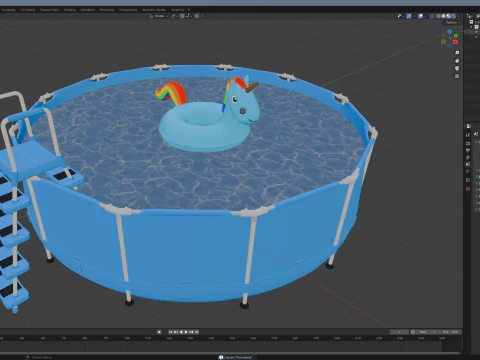
Task: Toggle the snapping magnet button
Action: (182, 16)
